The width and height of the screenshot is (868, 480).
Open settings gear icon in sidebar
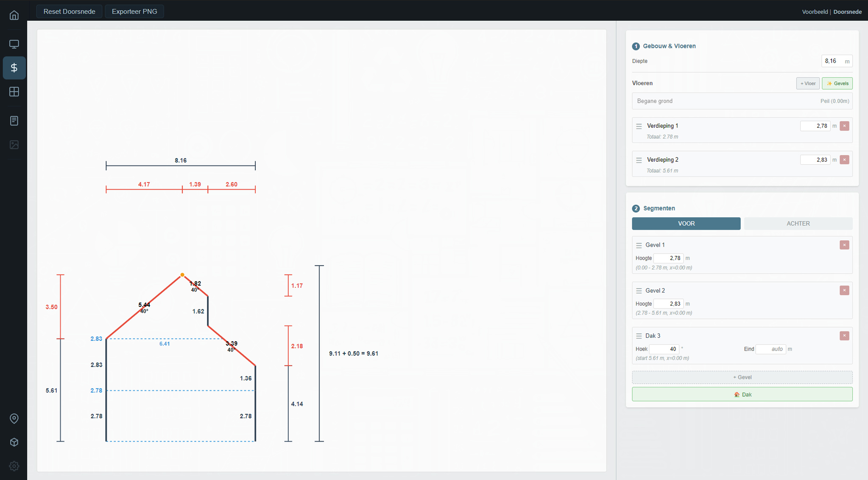coord(14,466)
